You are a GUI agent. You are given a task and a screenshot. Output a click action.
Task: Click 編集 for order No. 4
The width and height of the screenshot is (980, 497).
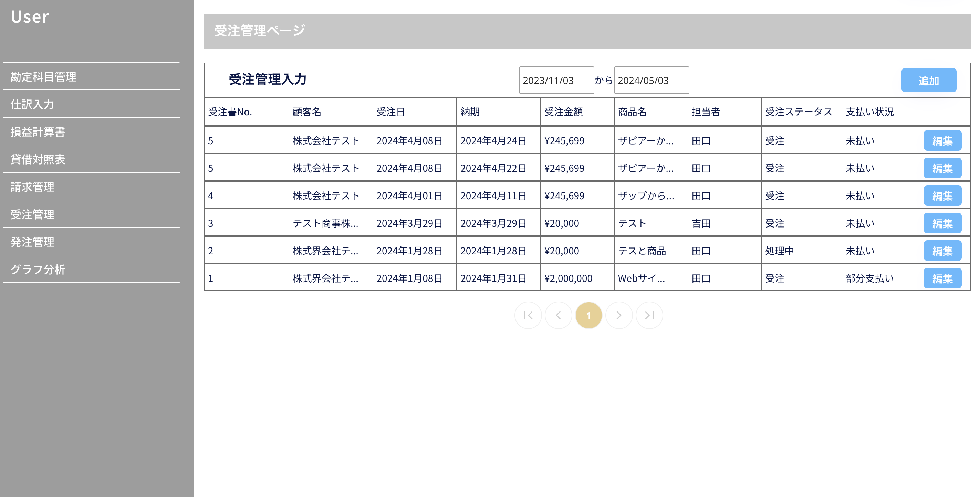pos(942,196)
